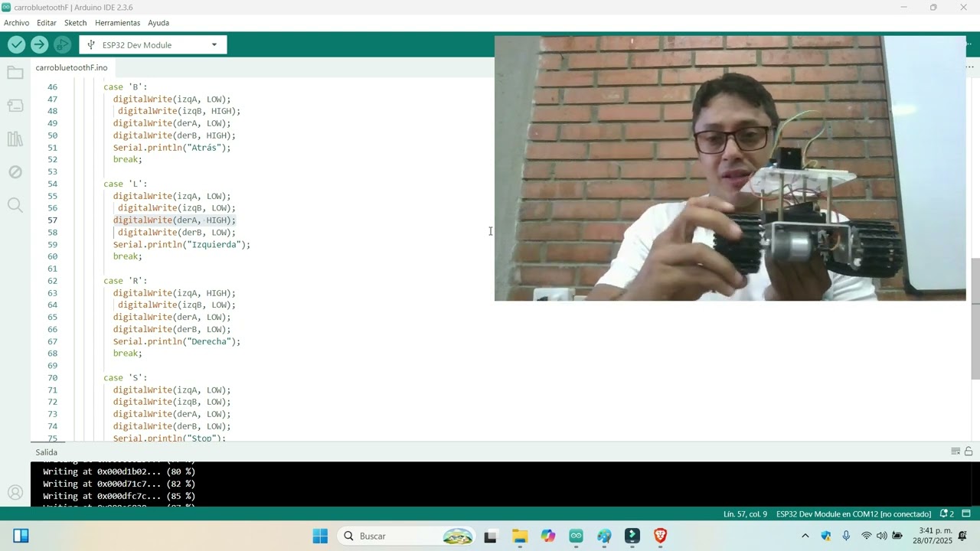Click the highlighted digitalWrite(derA, HIGH) line
Image resolution: width=980 pixels, height=551 pixels.
[175, 220]
